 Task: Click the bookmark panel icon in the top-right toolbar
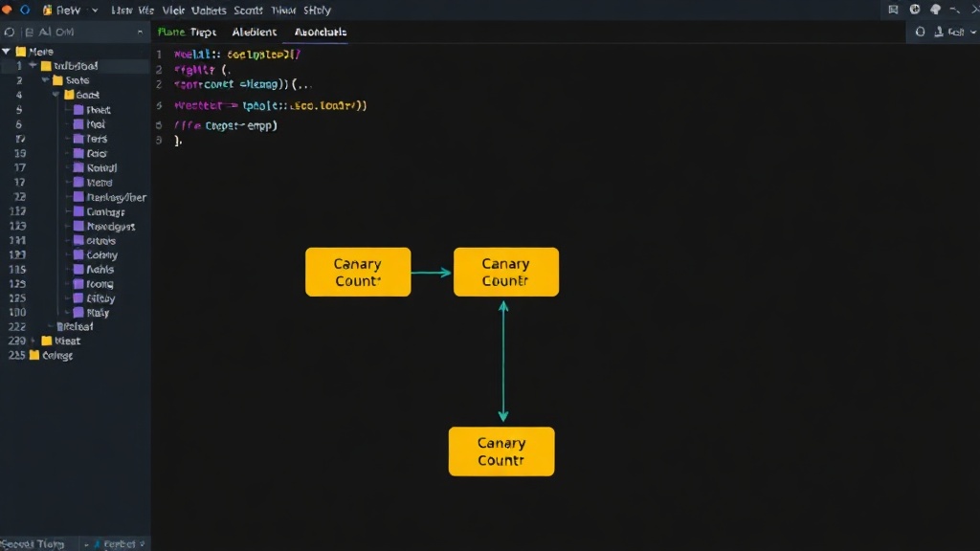(893, 10)
